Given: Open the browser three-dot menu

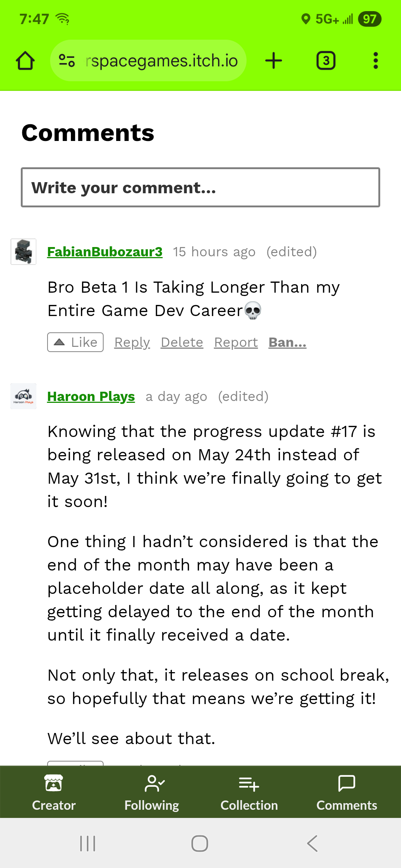Looking at the screenshot, I should click(x=376, y=60).
